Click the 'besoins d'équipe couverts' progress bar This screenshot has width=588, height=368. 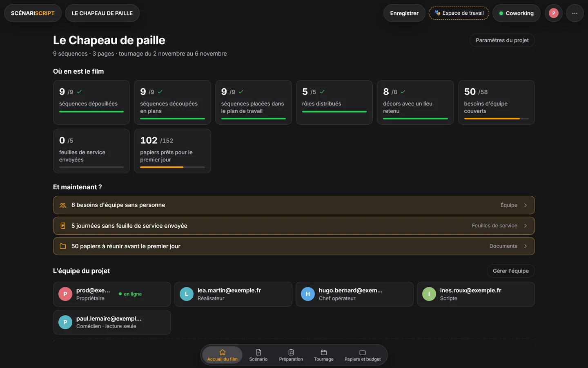coord(497,119)
